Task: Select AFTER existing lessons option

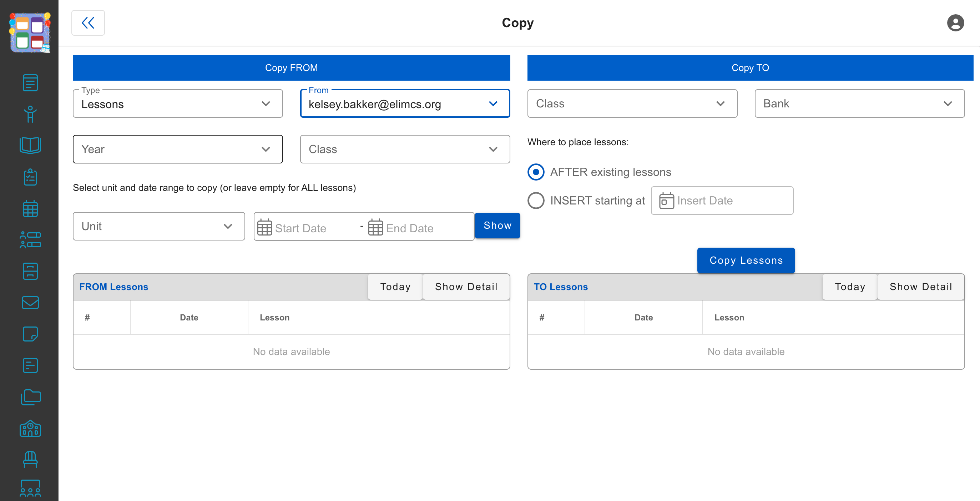Action: [x=536, y=172]
